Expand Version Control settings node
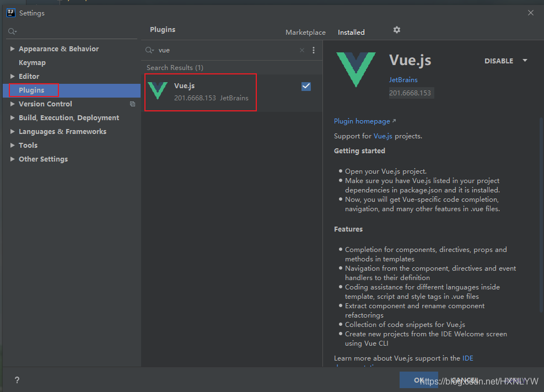This screenshot has height=392, width=544. click(x=13, y=104)
